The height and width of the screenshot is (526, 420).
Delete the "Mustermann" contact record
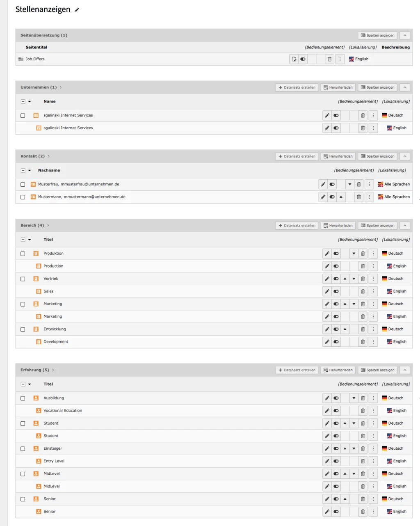tap(358, 197)
